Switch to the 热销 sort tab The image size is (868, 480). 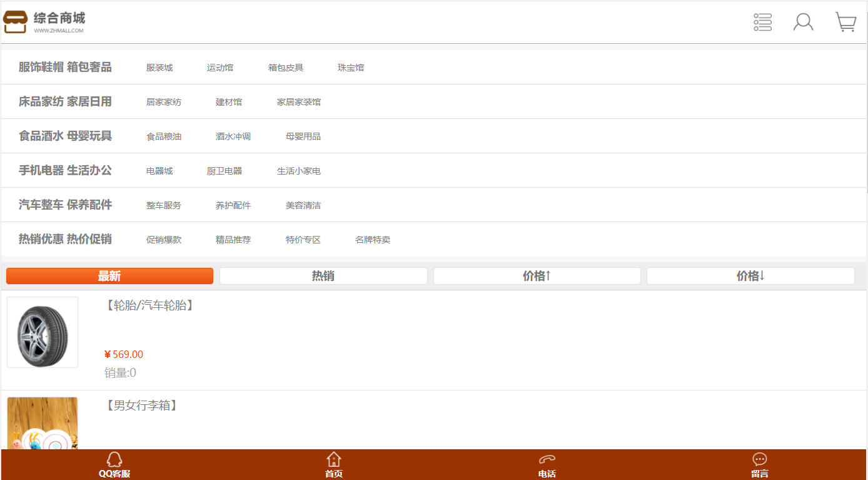[x=323, y=276]
